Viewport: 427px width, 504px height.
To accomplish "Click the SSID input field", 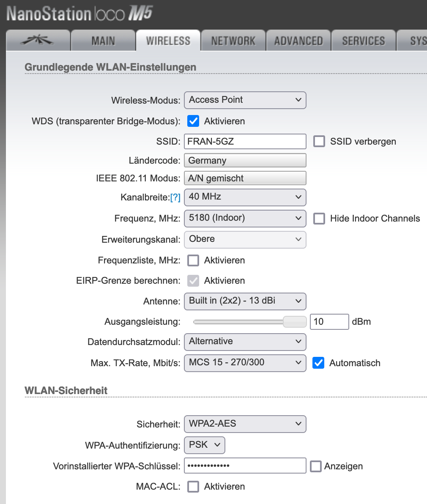I will (x=245, y=141).
